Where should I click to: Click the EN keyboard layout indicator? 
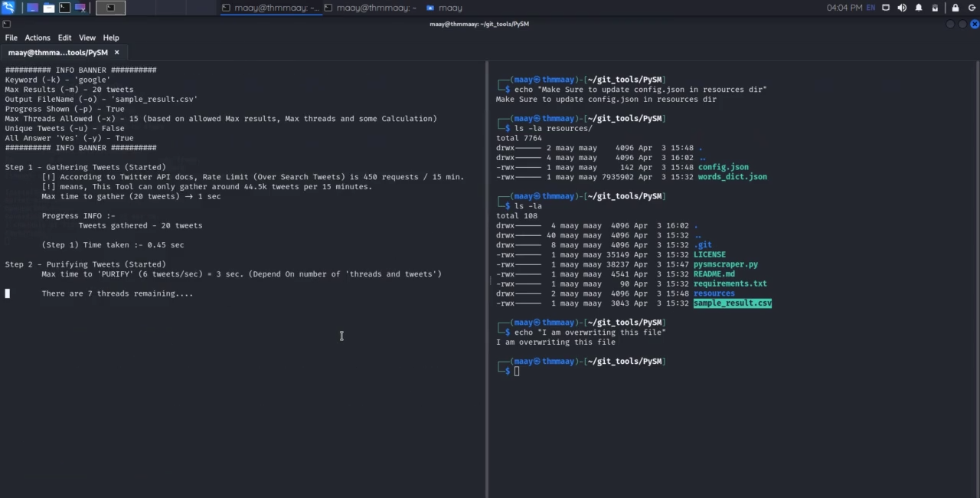pos(871,8)
